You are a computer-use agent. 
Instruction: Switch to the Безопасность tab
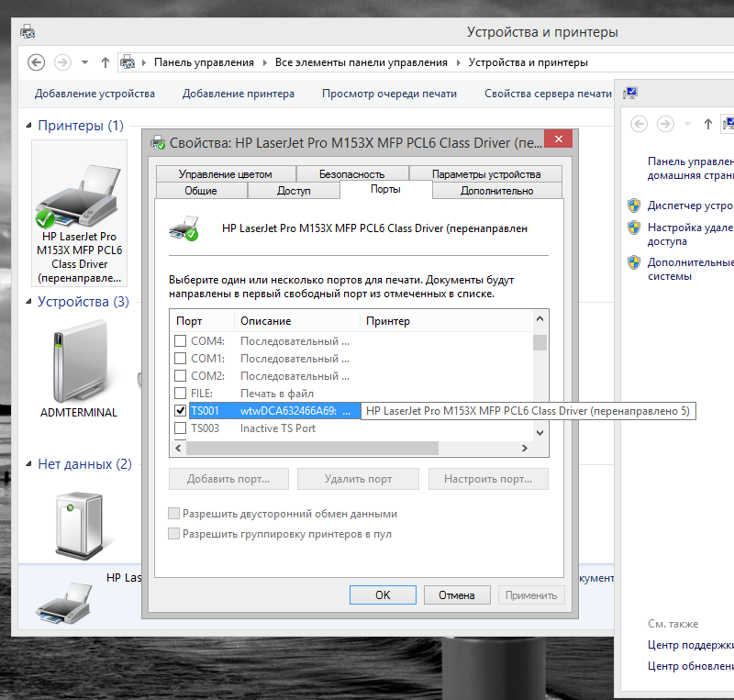tap(351, 173)
